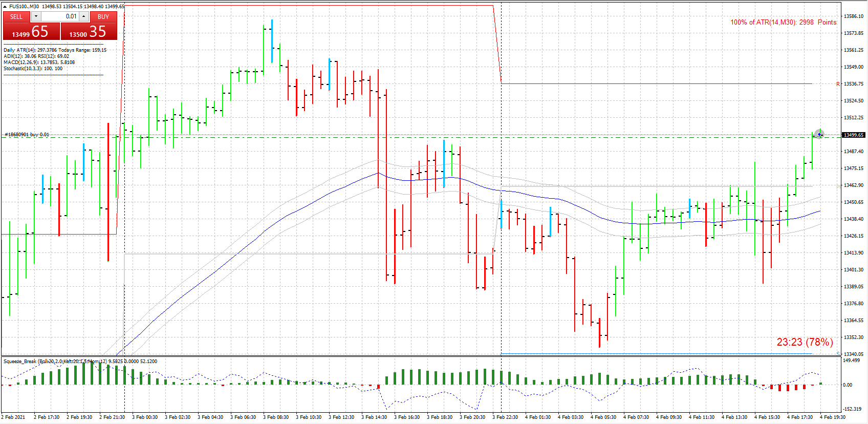Click the 2 Feb 2021 date label
This screenshot has height=424, width=868.
[x=13, y=417]
